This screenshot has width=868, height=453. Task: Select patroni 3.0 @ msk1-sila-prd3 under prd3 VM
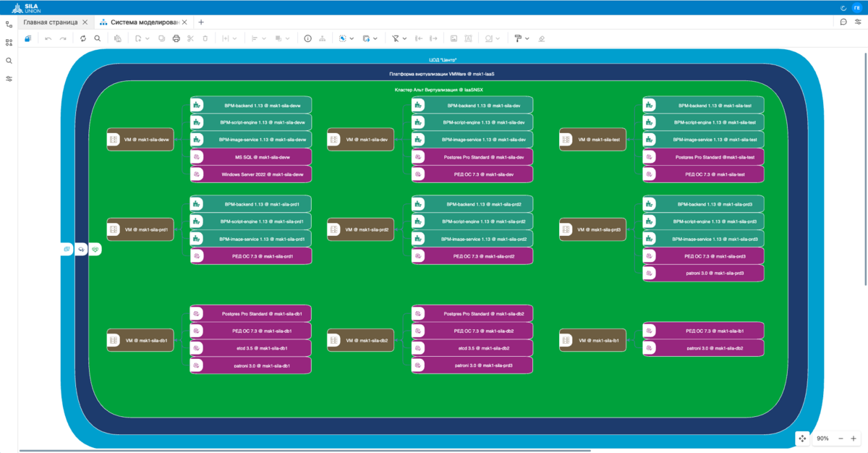coord(703,274)
